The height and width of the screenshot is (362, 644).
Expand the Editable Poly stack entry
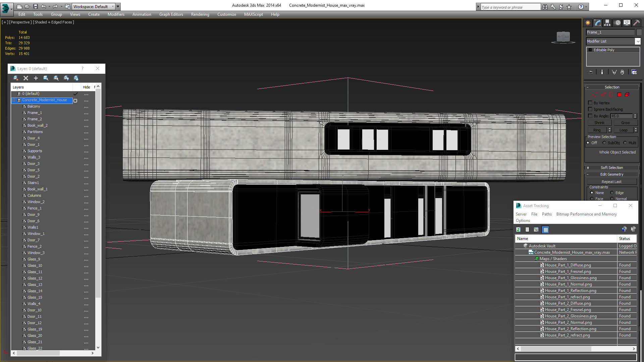click(x=590, y=50)
